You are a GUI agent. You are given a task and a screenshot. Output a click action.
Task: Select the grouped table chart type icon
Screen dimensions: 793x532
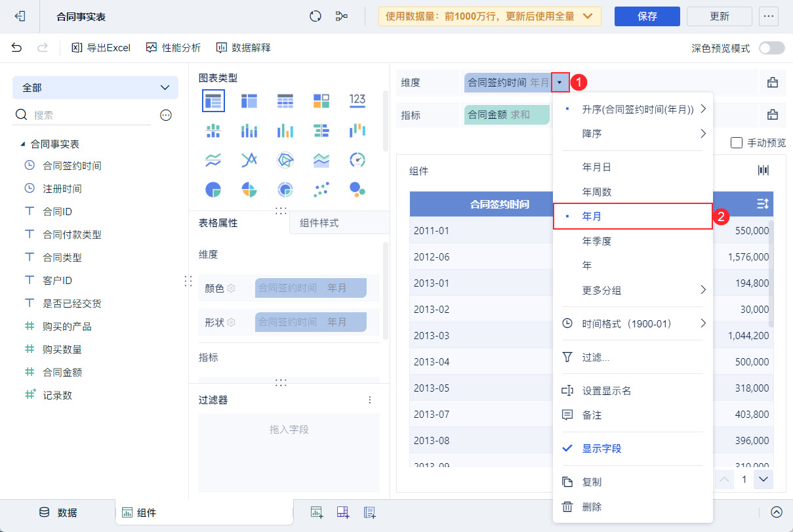click(213, 100)
